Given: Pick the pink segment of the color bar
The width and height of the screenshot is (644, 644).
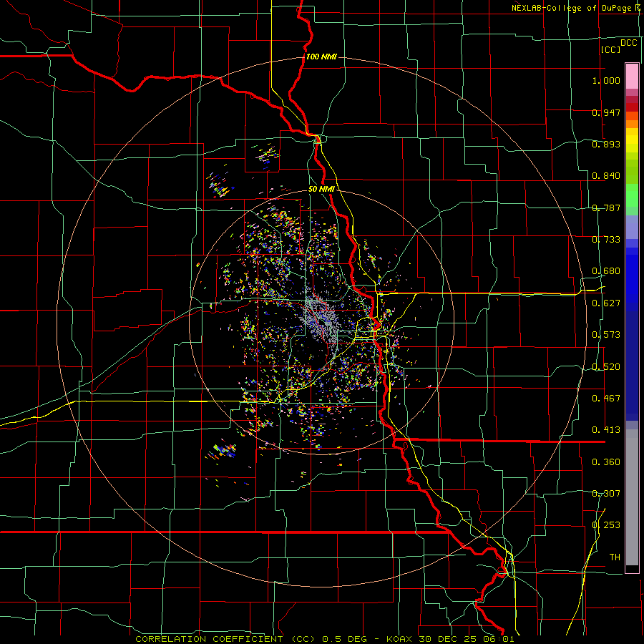Looking at the screenshot, I should coord(632,76).
